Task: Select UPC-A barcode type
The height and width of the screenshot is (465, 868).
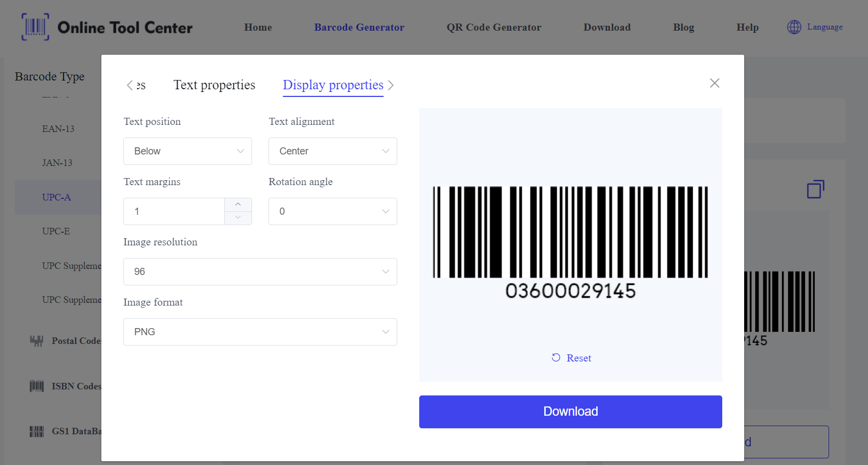Action: [x=56, y=197]
